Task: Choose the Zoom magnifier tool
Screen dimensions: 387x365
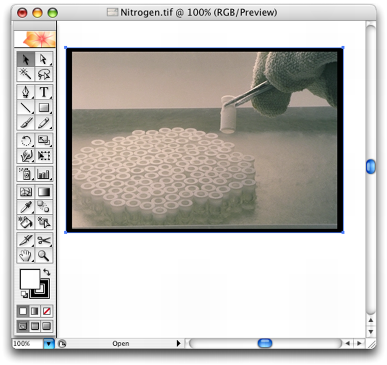Action: (x=43, y=255)
